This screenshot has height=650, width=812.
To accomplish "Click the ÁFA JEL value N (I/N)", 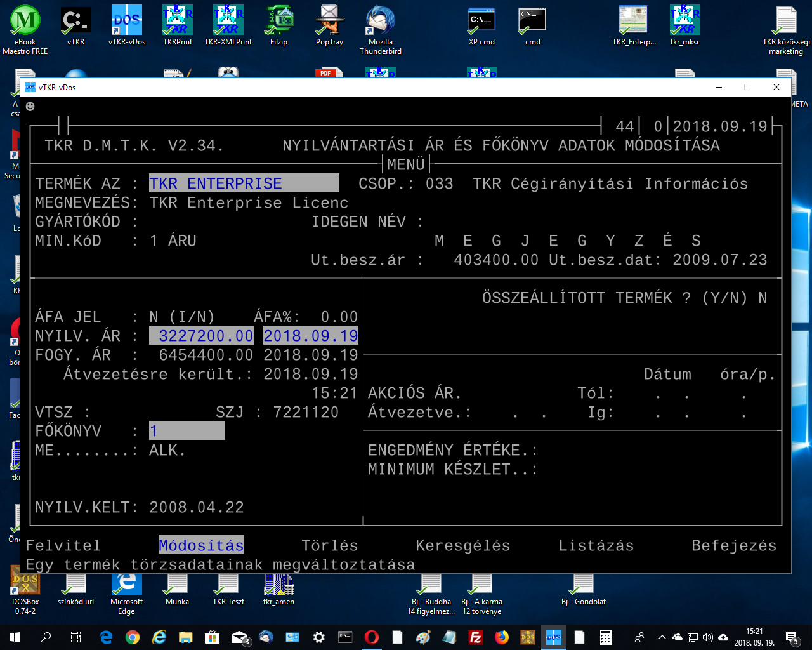I will [182, 317].
